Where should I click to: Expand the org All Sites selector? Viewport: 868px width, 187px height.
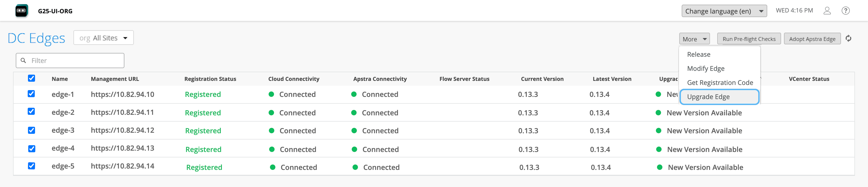point(103,38)
